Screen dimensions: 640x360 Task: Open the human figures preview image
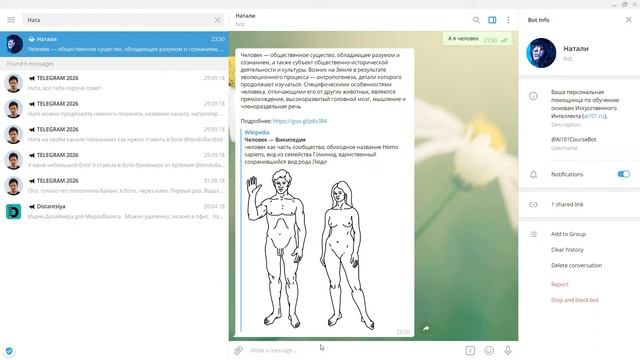point(310,250)
